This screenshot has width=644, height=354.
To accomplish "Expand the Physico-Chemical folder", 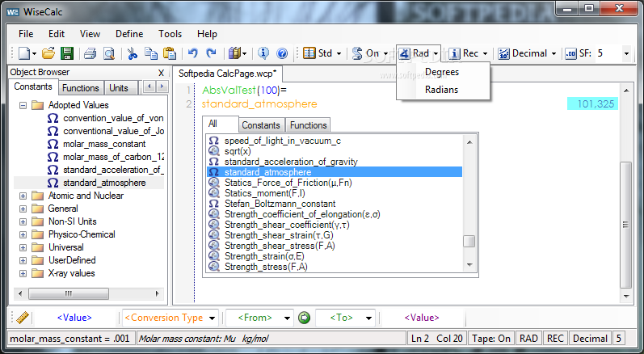I will 23,235.
